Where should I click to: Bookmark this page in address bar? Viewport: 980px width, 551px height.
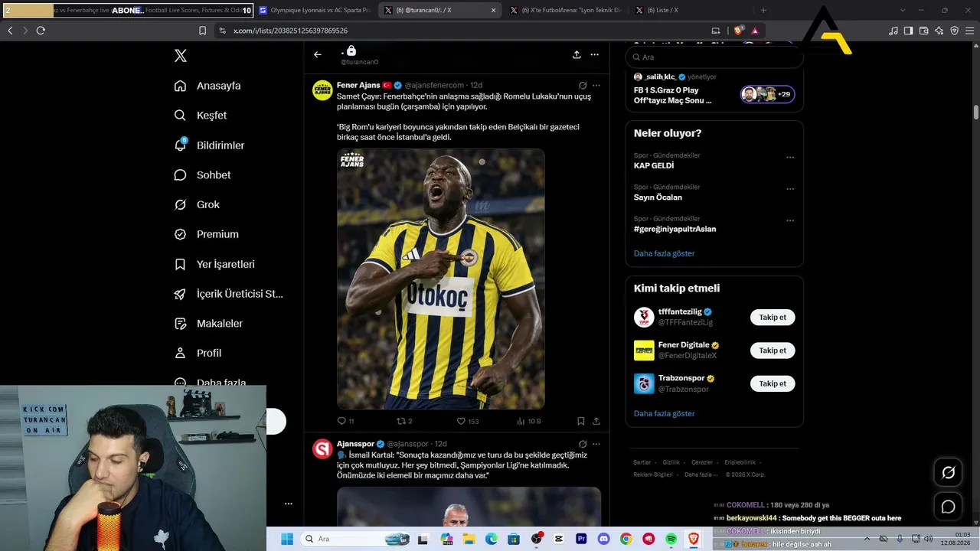coord(202,31)
